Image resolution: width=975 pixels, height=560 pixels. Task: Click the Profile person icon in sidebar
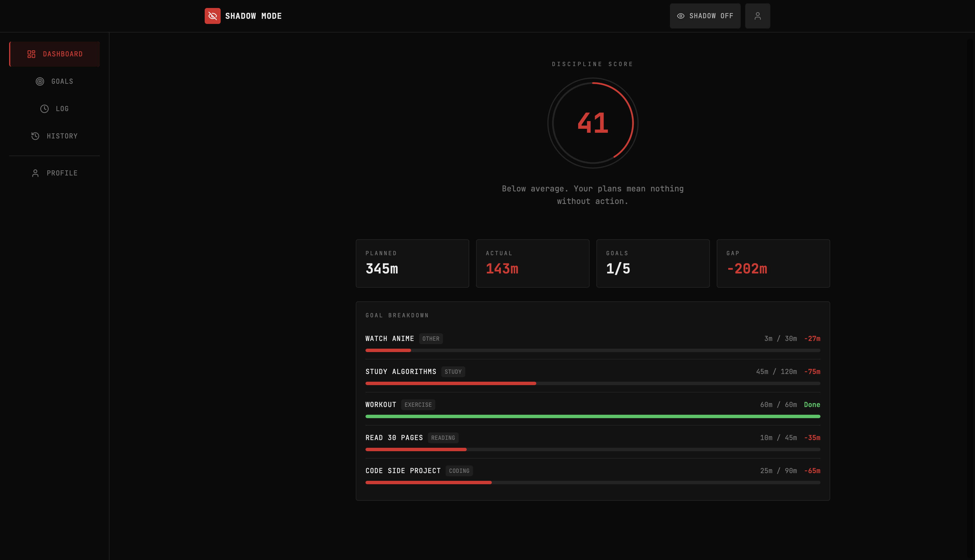coord(35,173)
